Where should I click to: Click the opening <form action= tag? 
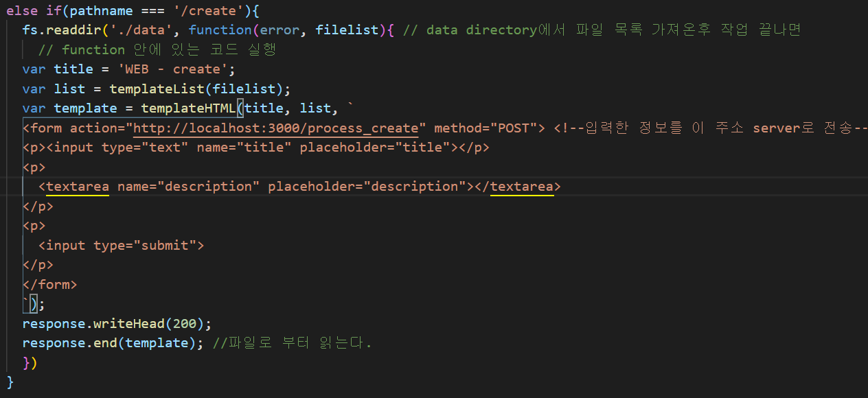tap(78, 128)
